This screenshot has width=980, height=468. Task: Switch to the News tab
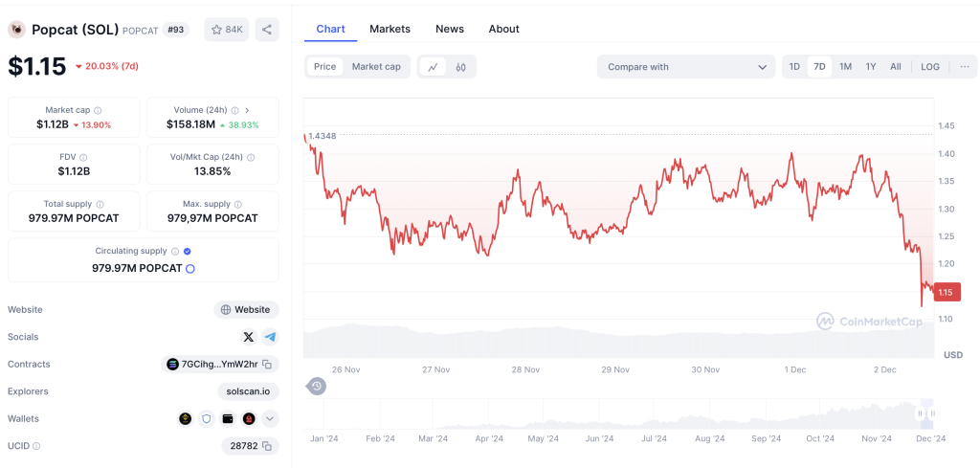[450, 29]
